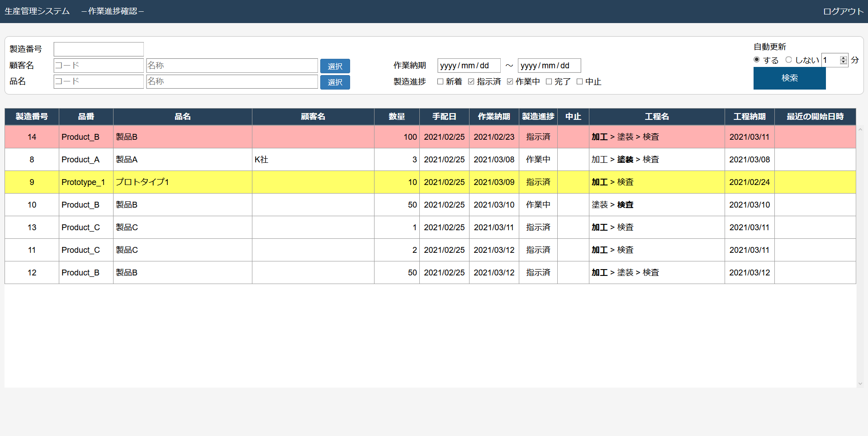The image size is (868, 436).
Task: Open the 作業納期 start date field
Action: pyautogui.click(x=469, y=66)
